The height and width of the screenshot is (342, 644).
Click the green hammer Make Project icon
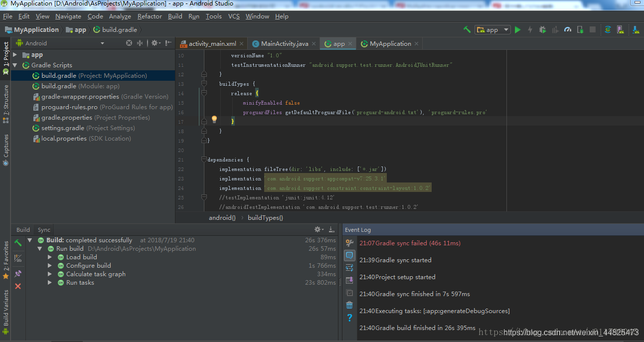(x=467, y=30)
